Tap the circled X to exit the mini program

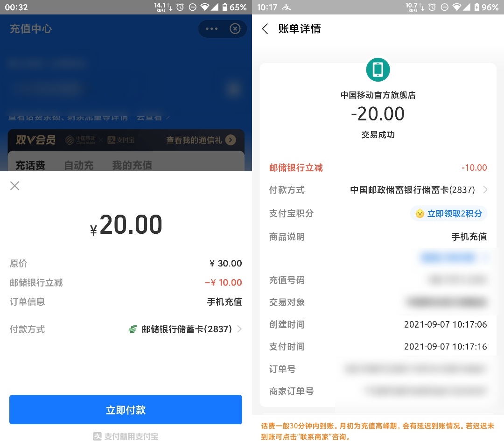pos(235,29)
